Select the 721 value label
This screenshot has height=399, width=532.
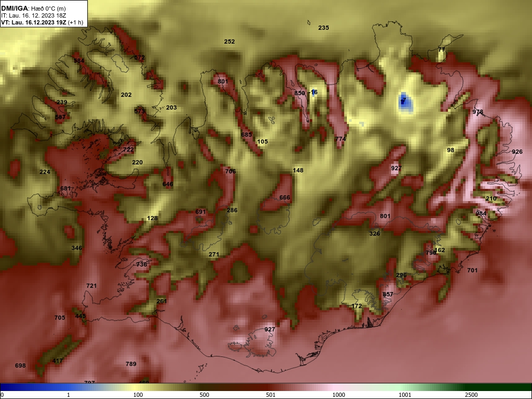(92, 286)
